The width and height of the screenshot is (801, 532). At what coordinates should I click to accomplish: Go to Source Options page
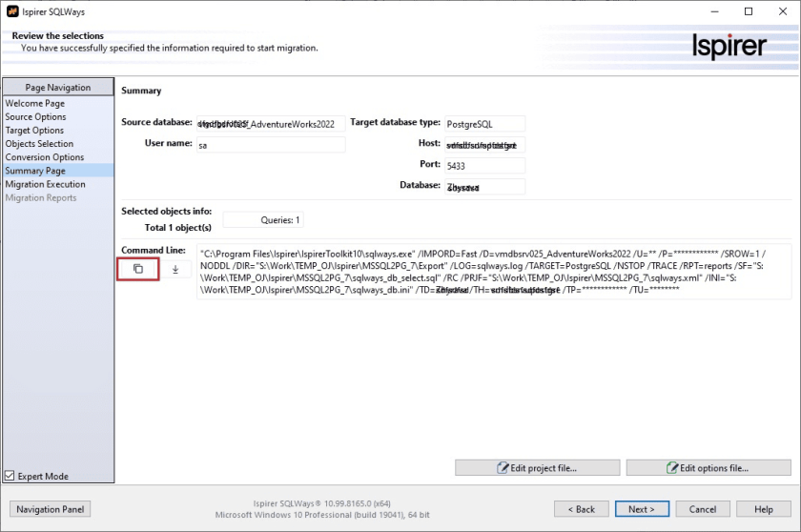(35, 116)
